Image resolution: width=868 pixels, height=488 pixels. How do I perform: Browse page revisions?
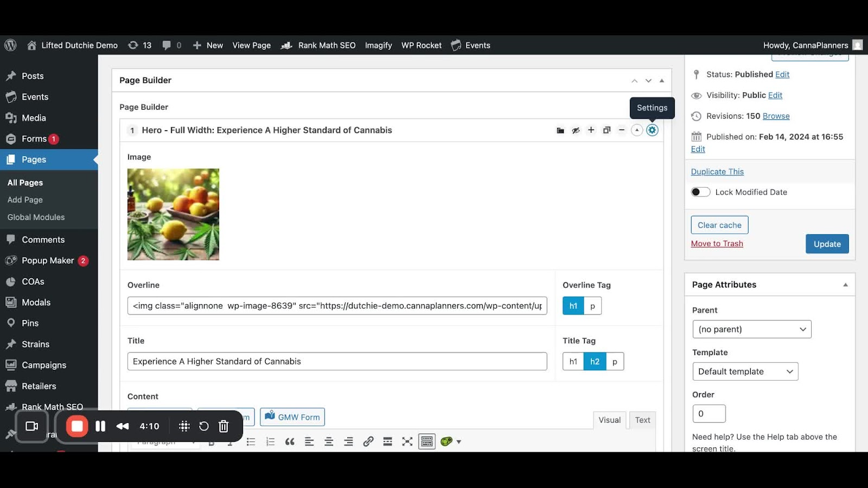(776, 116)
